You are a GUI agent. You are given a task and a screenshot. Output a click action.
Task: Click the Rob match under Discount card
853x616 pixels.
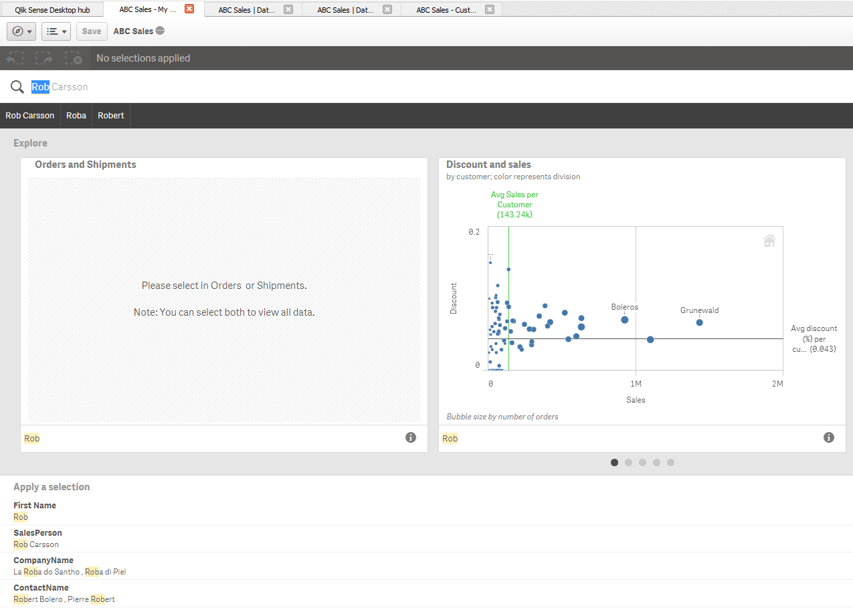(450, 439)
